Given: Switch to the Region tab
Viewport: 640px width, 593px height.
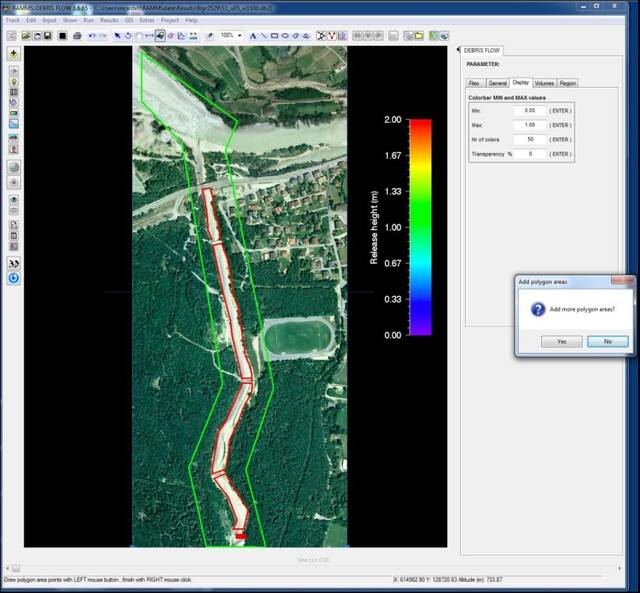Looking at the screenshot, I should (x=568, y=83).
